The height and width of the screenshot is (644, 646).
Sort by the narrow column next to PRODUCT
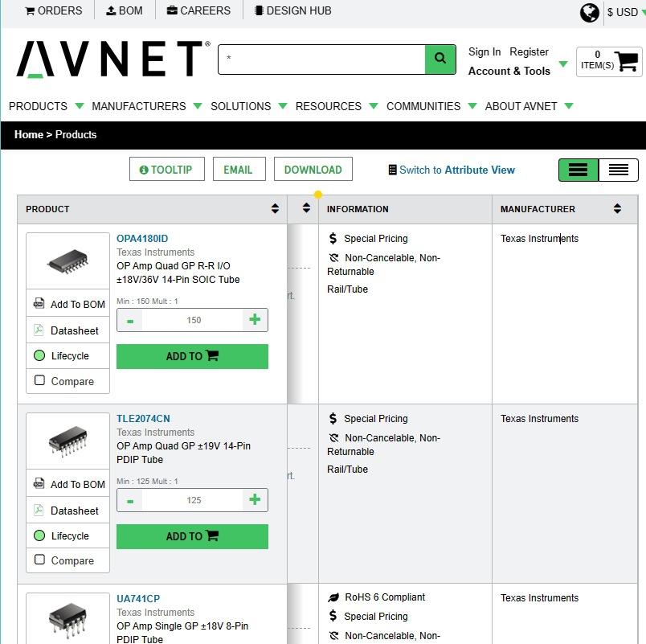pyautogui.click(x=306, y=207)
